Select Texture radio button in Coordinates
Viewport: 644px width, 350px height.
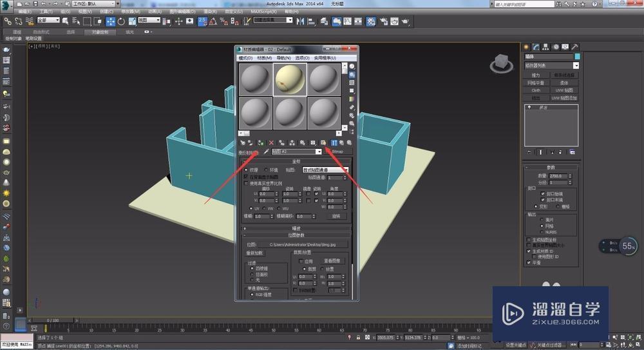click(246, 170)
